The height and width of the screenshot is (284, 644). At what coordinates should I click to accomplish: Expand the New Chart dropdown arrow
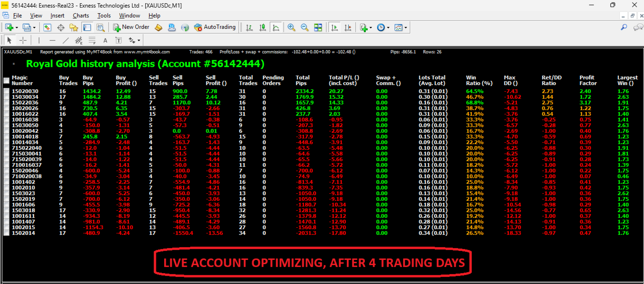(x=17, y=27)
